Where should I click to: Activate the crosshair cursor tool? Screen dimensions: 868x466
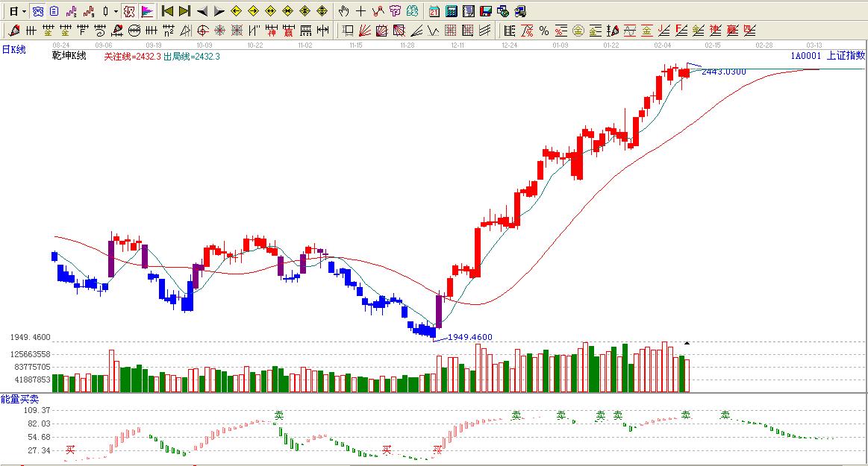point(360,11)
